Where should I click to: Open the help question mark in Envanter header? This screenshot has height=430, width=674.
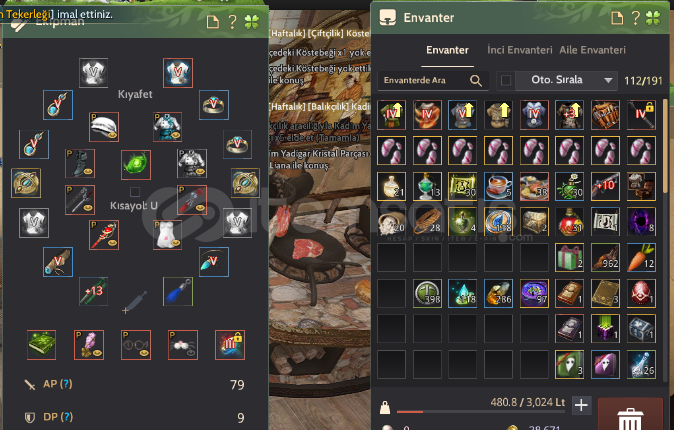click(635, 18)
